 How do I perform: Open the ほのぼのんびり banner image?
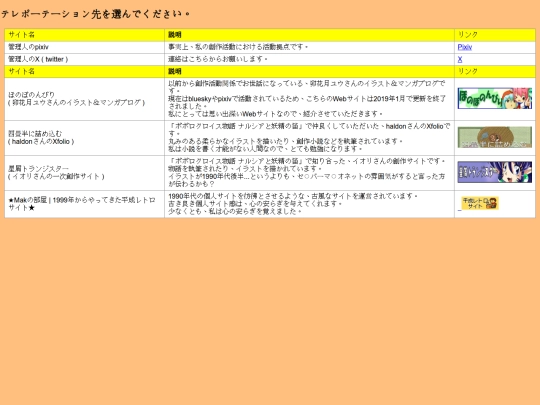[495, 98]
